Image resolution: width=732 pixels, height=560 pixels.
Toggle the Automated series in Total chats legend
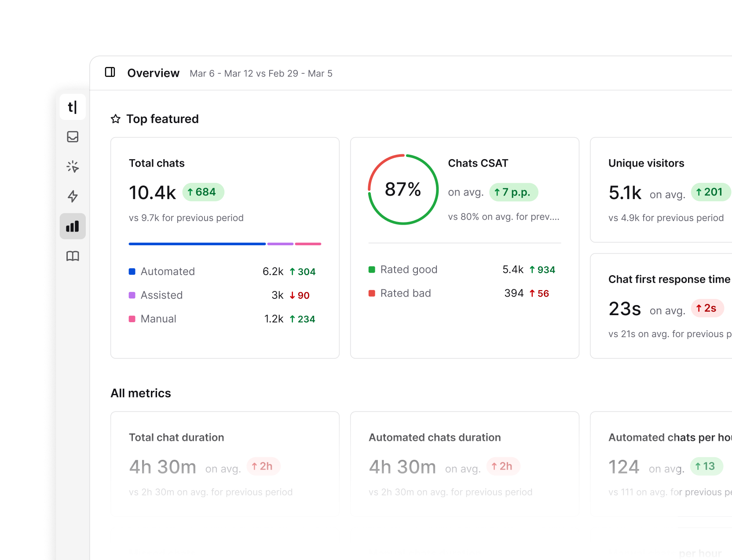coord(167,271)
